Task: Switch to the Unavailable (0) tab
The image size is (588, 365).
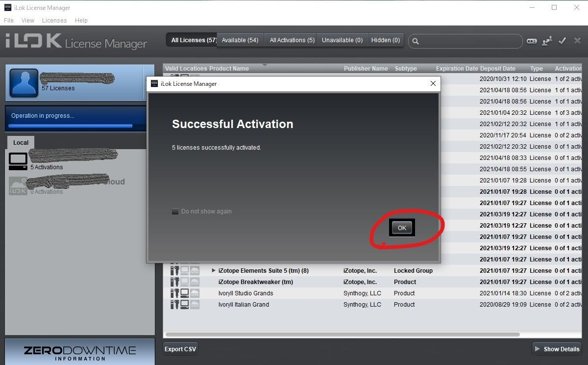Action: (x=342, y=40)
